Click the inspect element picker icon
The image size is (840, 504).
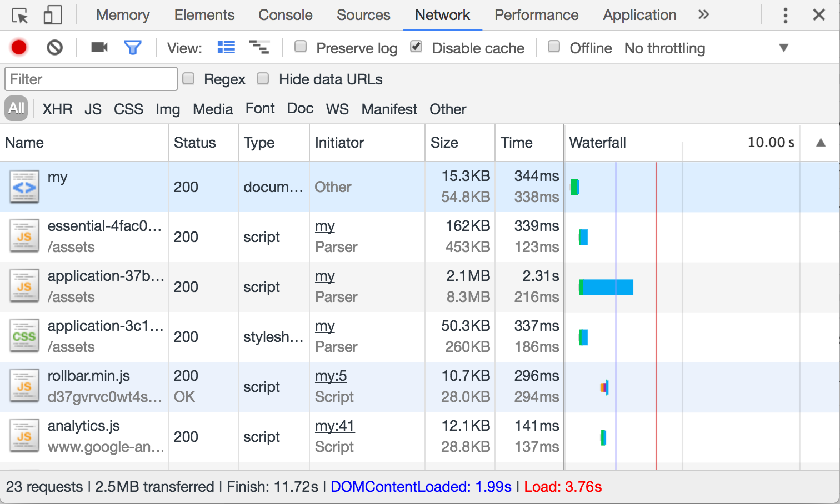coord(20,16)
